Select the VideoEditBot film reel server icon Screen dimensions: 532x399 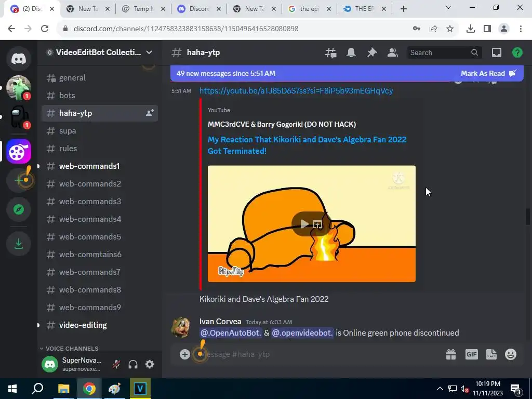[19, 151]
